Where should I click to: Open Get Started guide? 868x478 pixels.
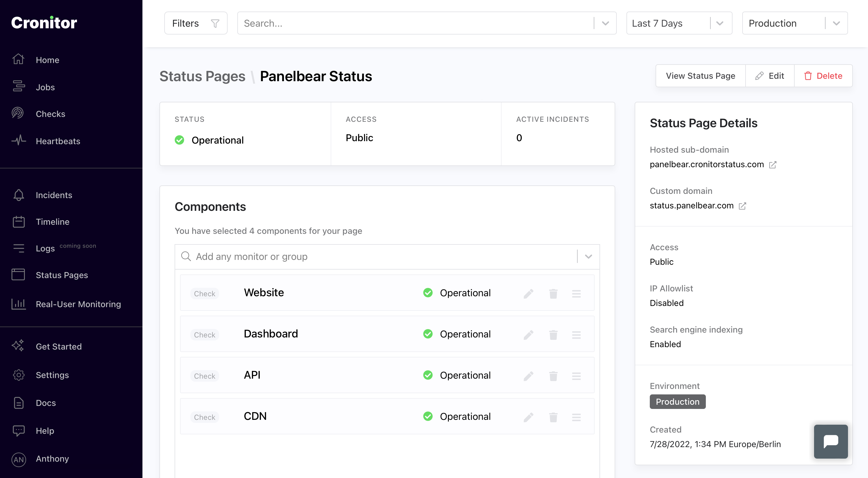pyautogui.click(x=58, y=346)
